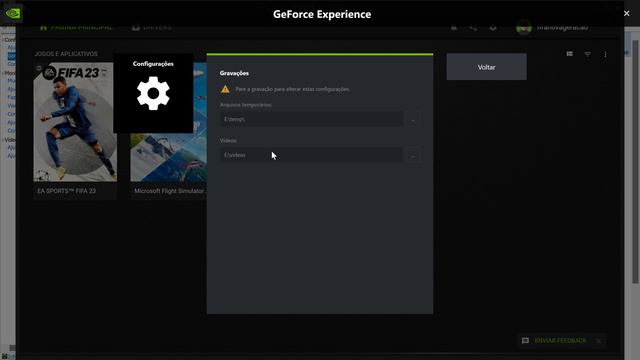The image size is (640, 360).
Task: Click the Vídeos path input field
Action: click(x=311, y=155)
